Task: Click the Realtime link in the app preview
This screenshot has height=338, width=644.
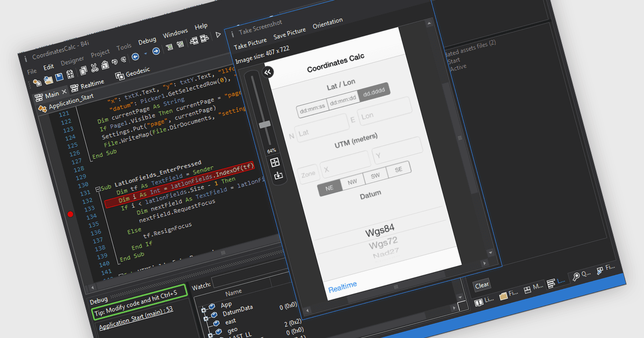Action: tap(342, 287)
